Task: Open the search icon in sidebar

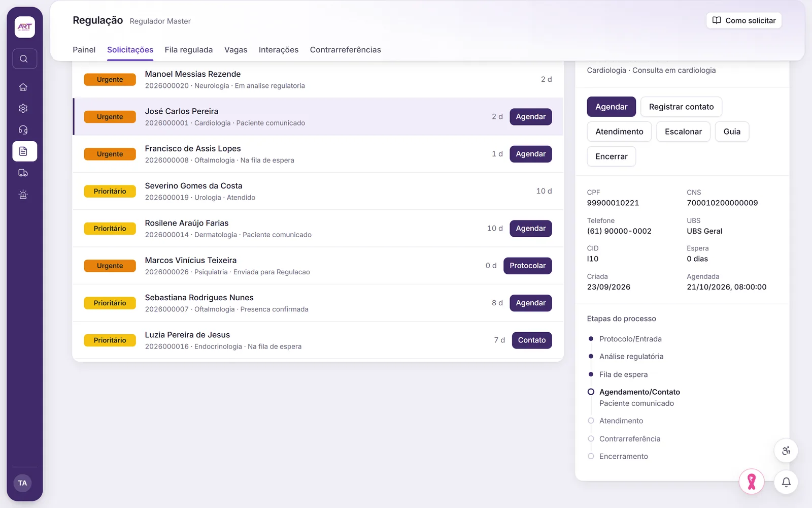Action: [24, 59]
